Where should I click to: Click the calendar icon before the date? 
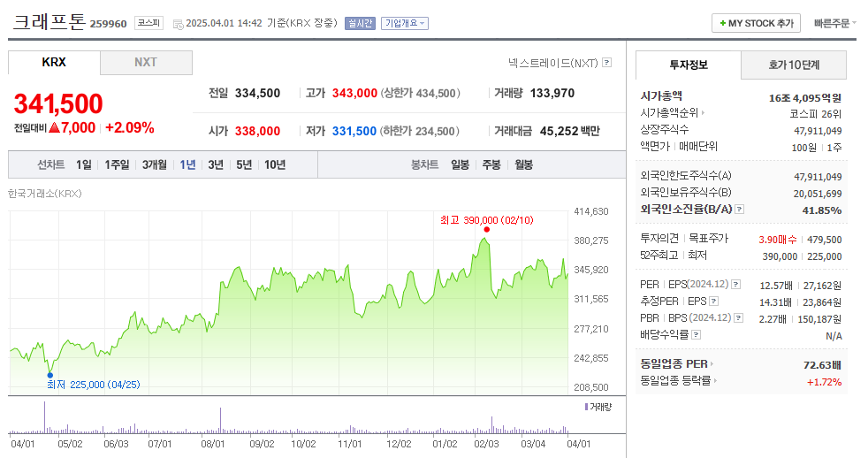pyautogui.click(x=179, y=24)
